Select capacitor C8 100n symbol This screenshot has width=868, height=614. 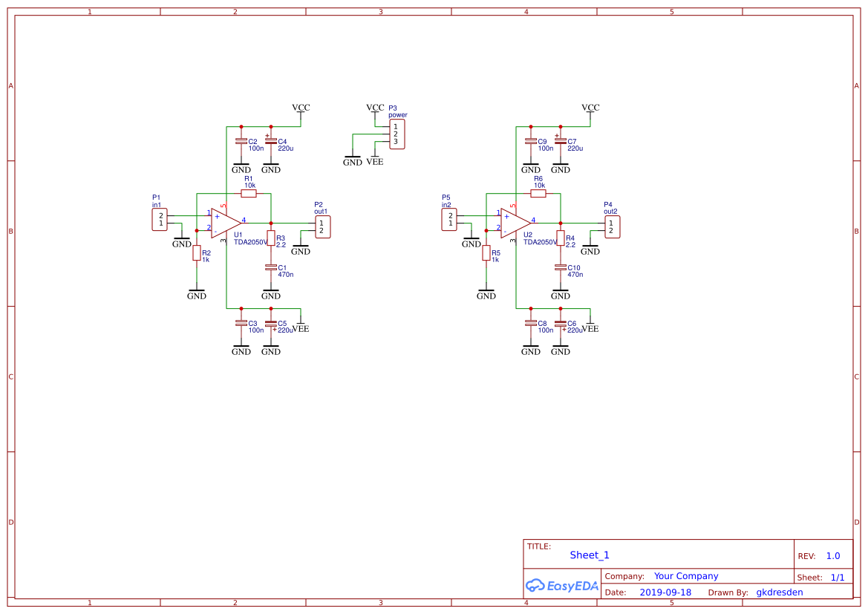(x=530, y=324)
